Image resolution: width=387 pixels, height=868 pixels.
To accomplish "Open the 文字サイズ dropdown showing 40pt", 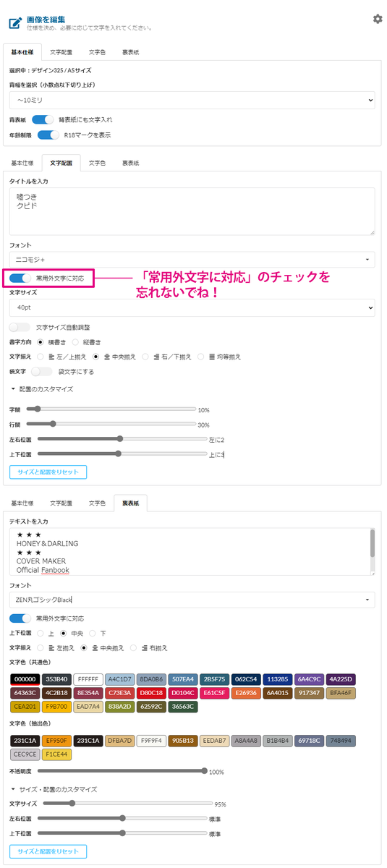I will (x=192, y=307).
